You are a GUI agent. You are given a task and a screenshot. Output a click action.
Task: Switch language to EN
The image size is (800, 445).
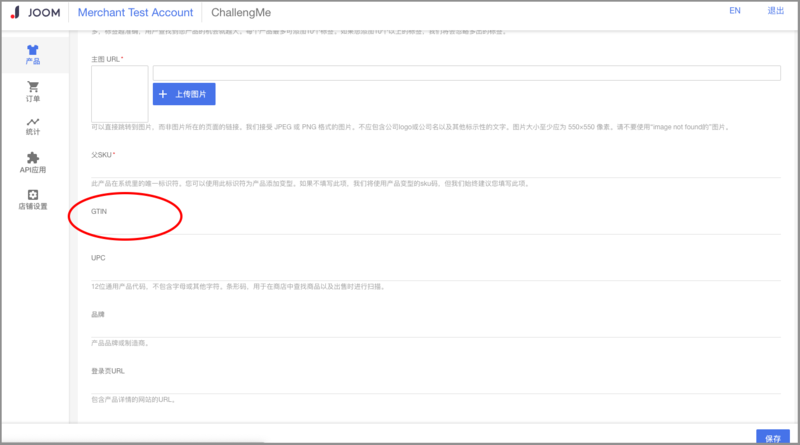tap(735, 11)
